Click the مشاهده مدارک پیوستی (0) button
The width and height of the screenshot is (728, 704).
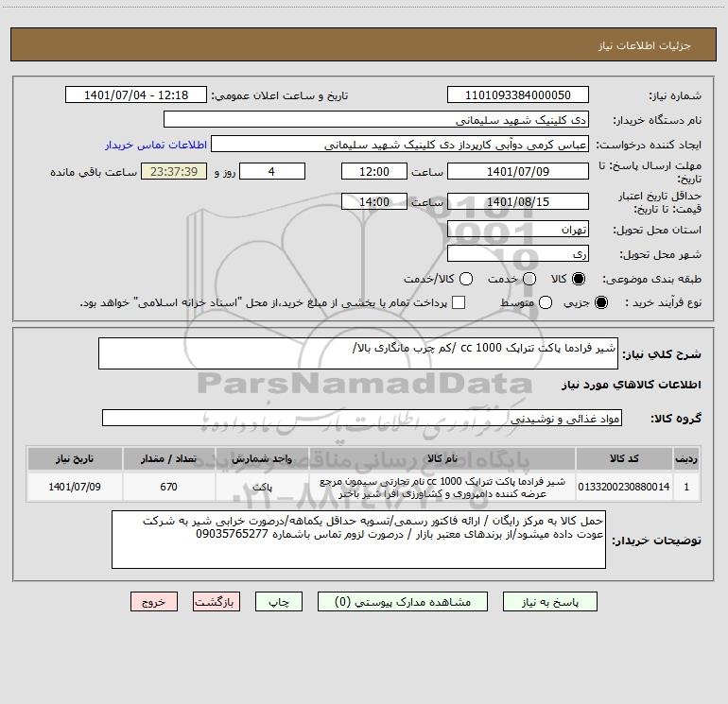coord(403,602)
